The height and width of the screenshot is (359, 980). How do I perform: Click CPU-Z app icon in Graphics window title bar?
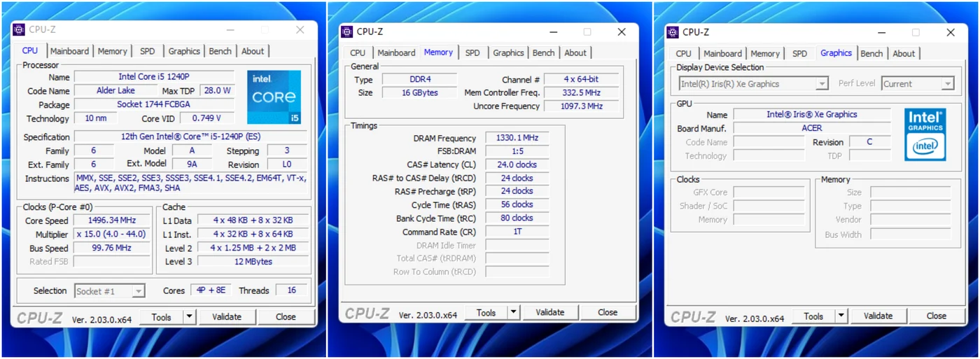tap(673, 32)
